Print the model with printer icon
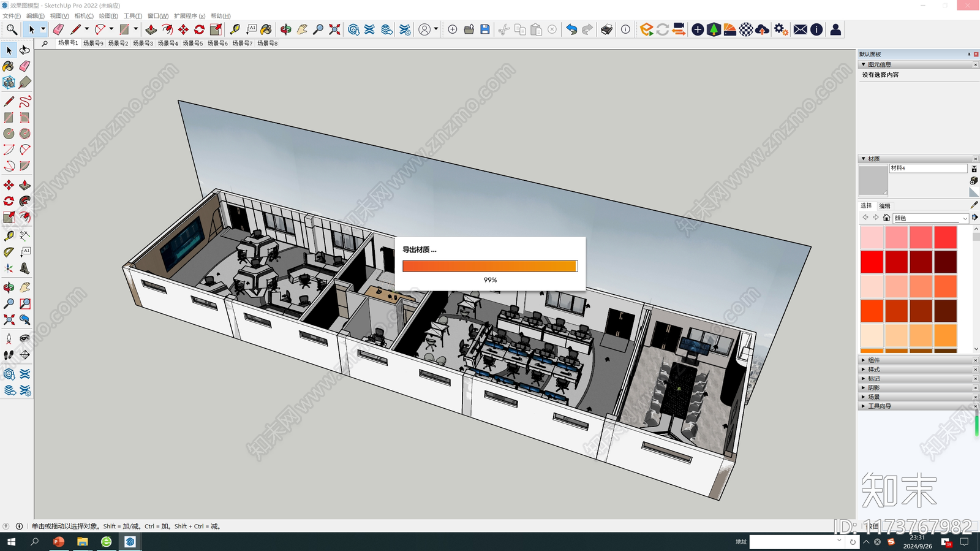Screen dimensions: 980x551 (x=606, y=29)
